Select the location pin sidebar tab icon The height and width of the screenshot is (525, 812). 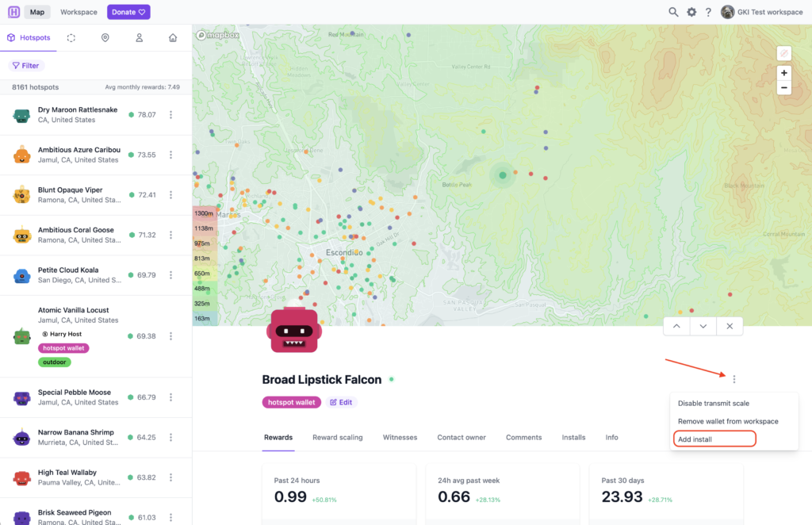pyautogui.click(x=105, y=37)
